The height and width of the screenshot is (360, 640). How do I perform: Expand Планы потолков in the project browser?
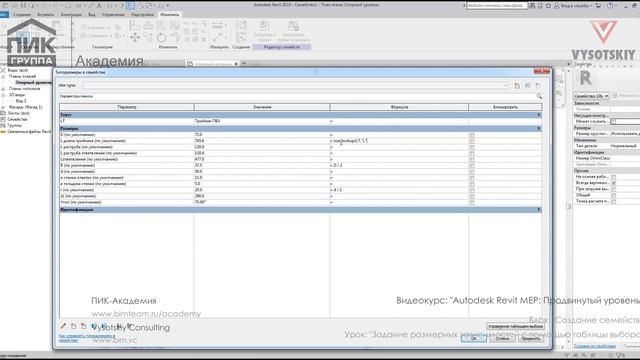4,89
